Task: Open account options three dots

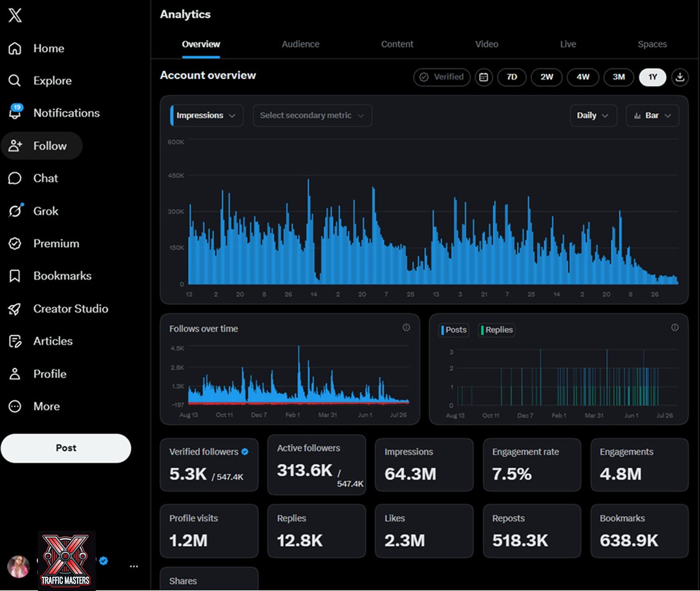Action: (x=134, y=566)
